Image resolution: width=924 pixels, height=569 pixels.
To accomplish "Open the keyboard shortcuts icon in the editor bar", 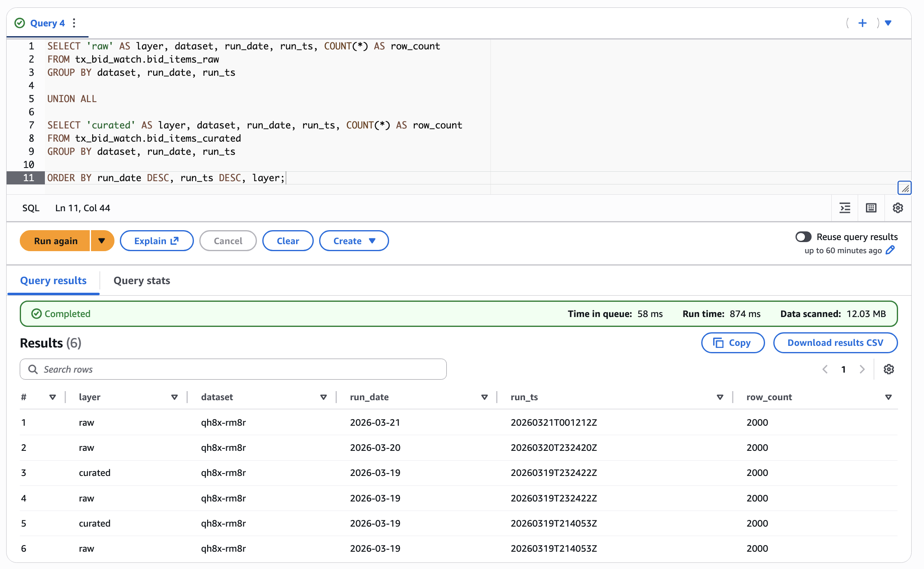I will (871, 208).
